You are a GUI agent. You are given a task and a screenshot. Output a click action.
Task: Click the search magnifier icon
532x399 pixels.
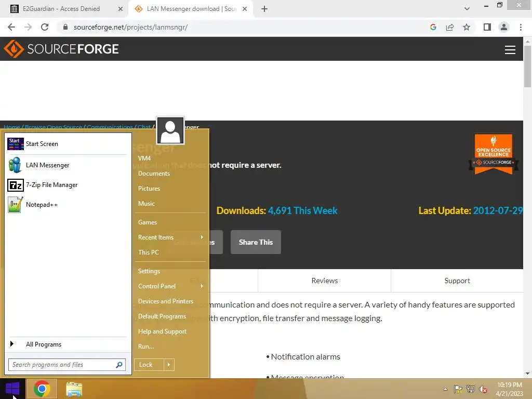pos(119,365)
